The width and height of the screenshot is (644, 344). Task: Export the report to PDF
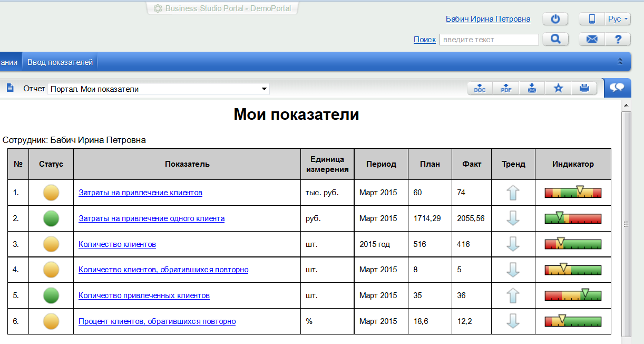pyautogui.click(x=506, y=89)
